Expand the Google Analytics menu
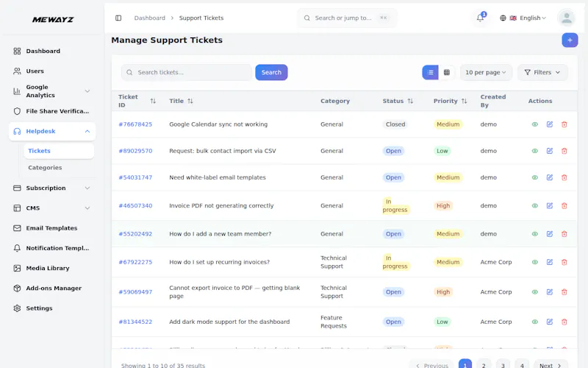The image size is (588, 368). (52, 91)
